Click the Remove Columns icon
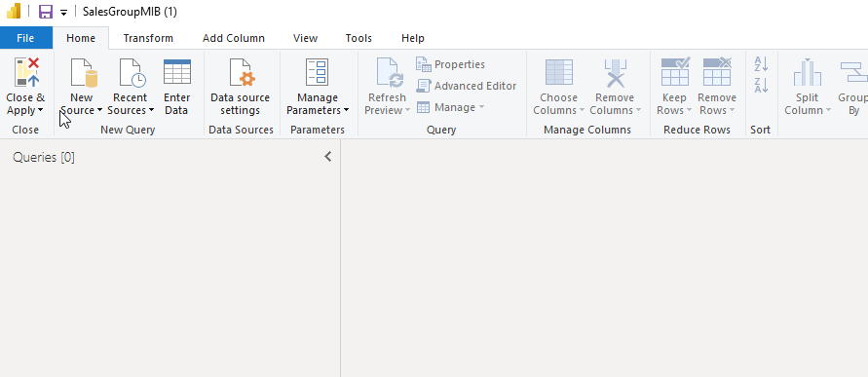The height and width of the screenshot is (377, 868). 615,72
